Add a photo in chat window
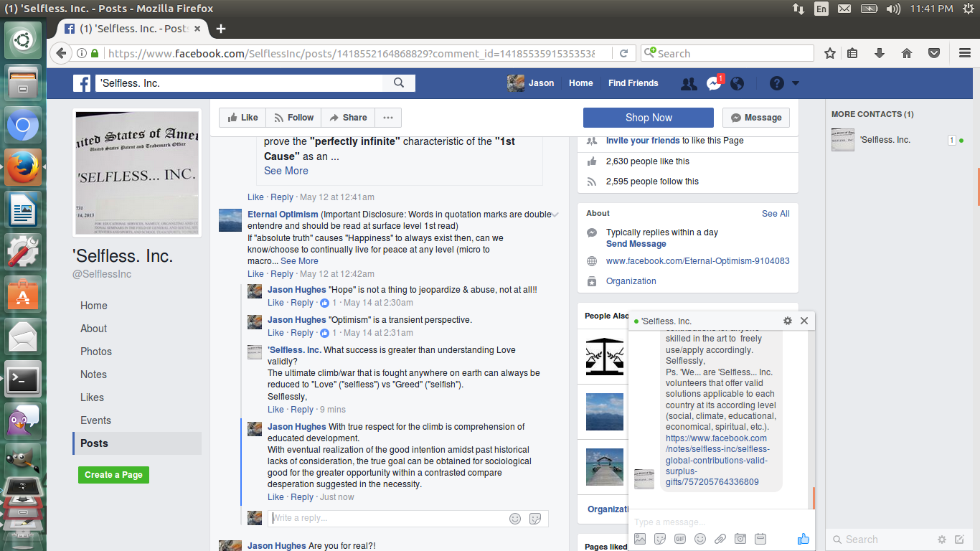 click(640, 539)
